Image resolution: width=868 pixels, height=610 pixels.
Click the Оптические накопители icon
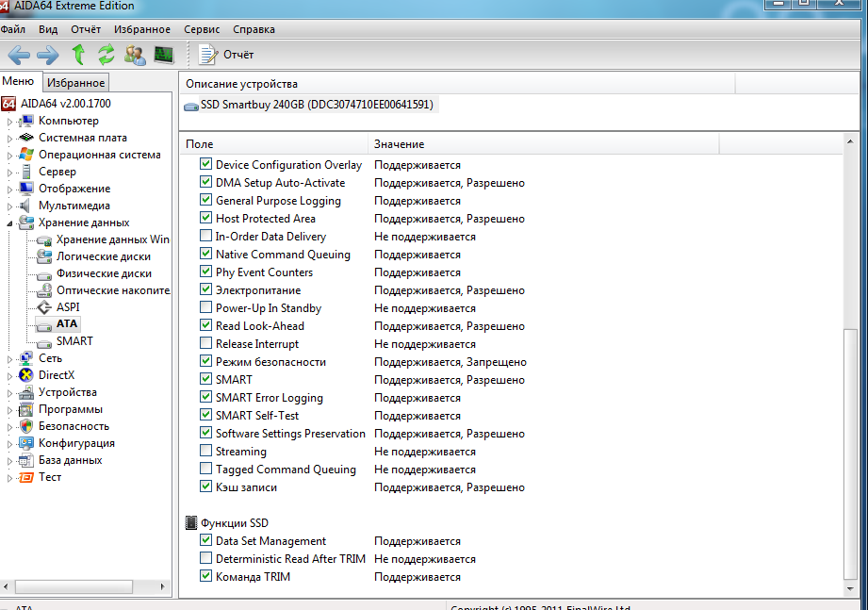coord(43,290)
